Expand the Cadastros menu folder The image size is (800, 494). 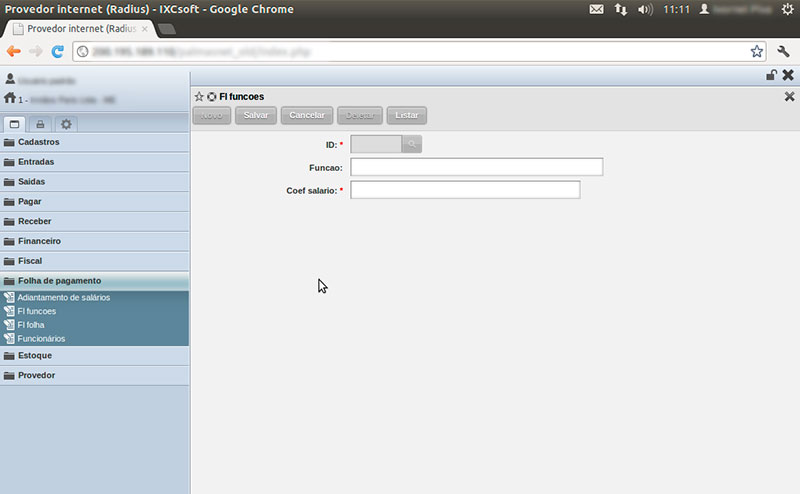coord(94,142)
